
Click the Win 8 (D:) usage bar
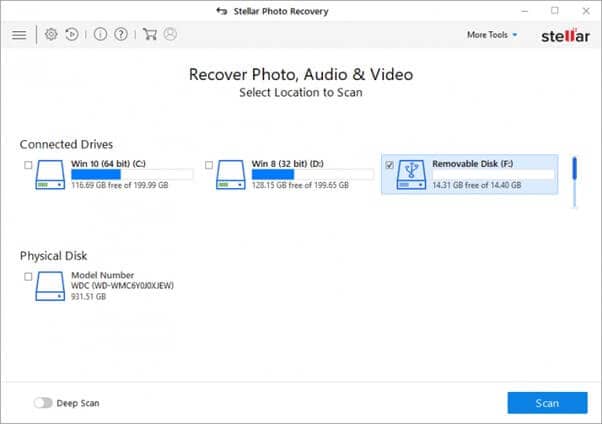[313, 175]
